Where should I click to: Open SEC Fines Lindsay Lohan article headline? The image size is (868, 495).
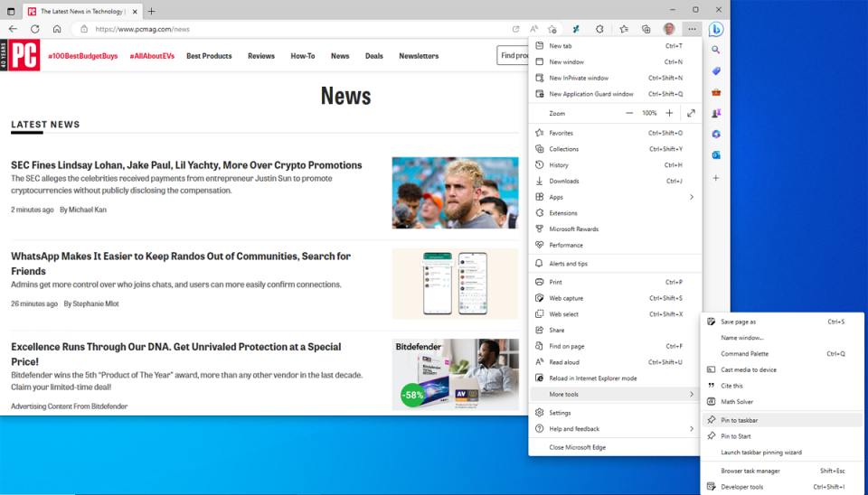(186, 164)
